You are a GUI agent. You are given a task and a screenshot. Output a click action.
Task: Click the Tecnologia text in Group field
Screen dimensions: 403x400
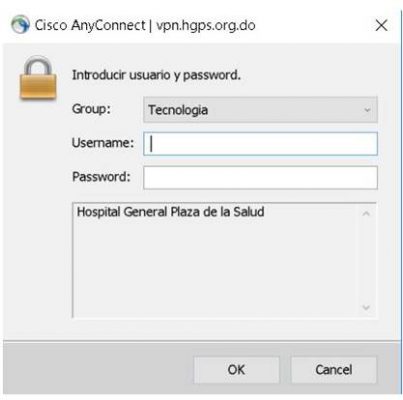[x=178, y=110]
